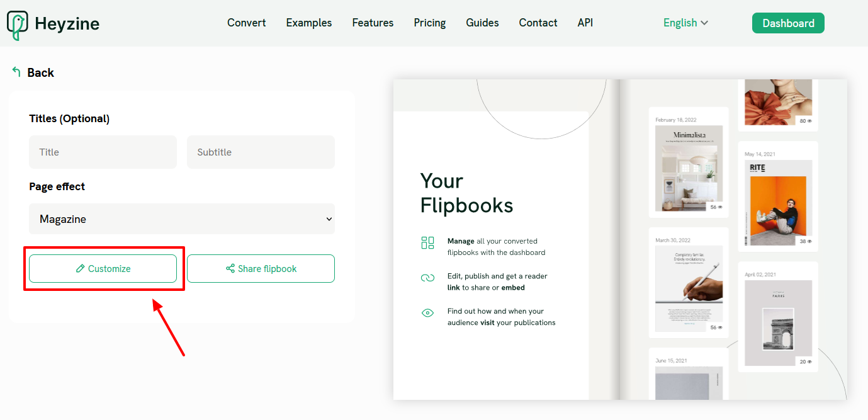Click the link chain icon in flipbook
The width and height of the screenshot is (868, 420).
pos(428,278)
